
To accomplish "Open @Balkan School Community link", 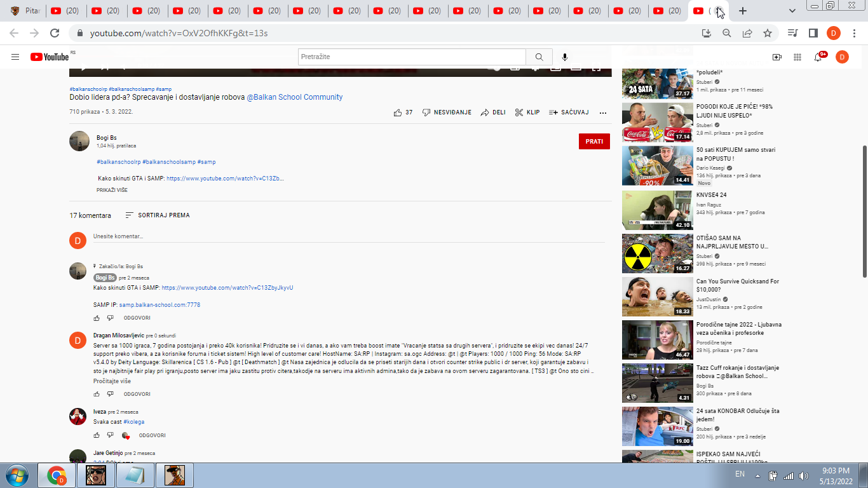I will click(x=294, y=97).
